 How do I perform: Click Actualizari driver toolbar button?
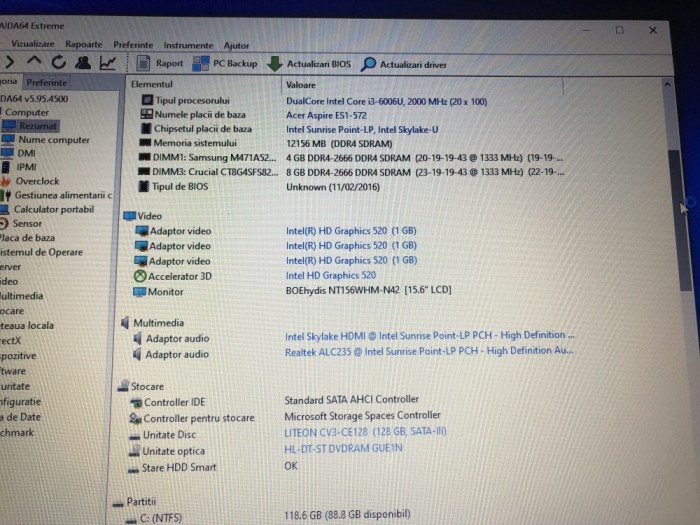[x=404, y=64]
